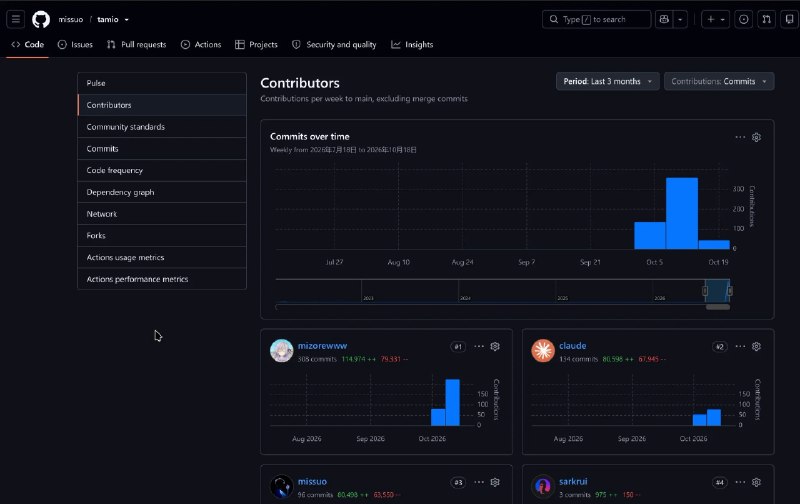This screenshot has height=504, width=800.
Task: Click the gear icon on claude card
Action: pos(756,346)
